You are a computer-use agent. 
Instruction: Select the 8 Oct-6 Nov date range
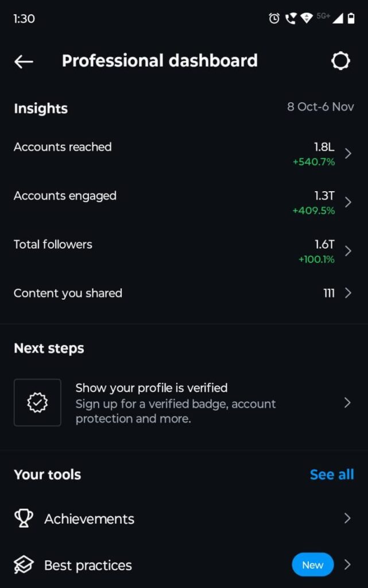click(x=320, y=107)
